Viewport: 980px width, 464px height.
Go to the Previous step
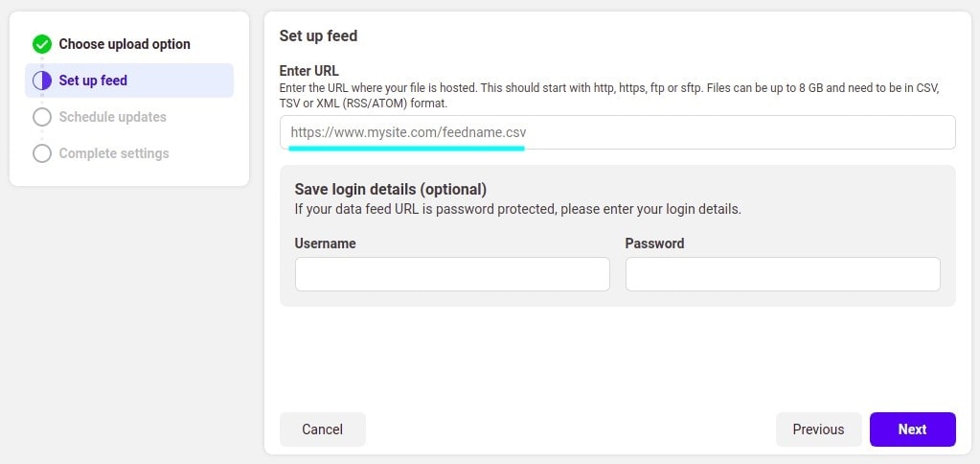[818, 429]
